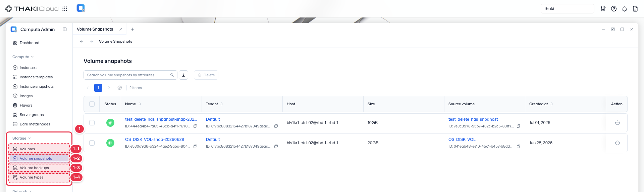Expand the Network section
644x192 pixels.
[x=22, y=191]
